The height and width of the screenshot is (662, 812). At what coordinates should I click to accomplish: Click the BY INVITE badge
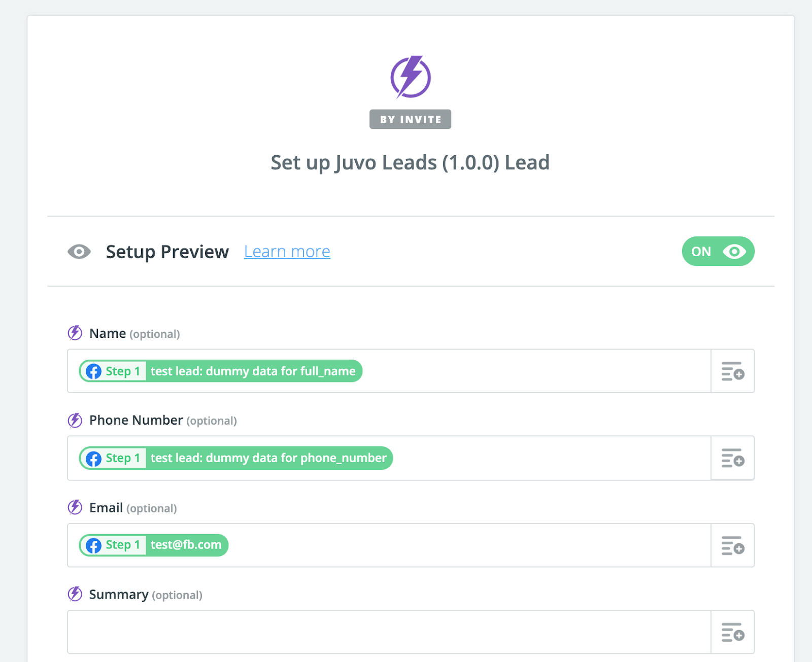click(x=410, y=119)
